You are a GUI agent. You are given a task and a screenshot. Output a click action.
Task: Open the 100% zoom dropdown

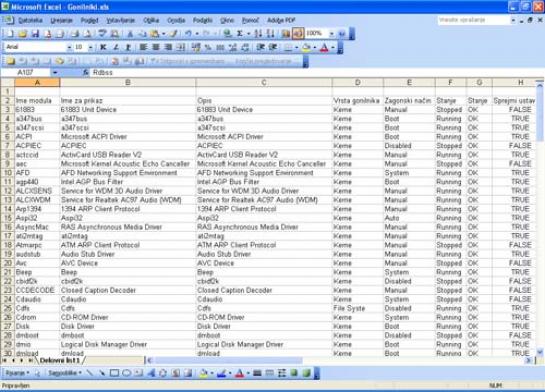click(x=332, y=34)
